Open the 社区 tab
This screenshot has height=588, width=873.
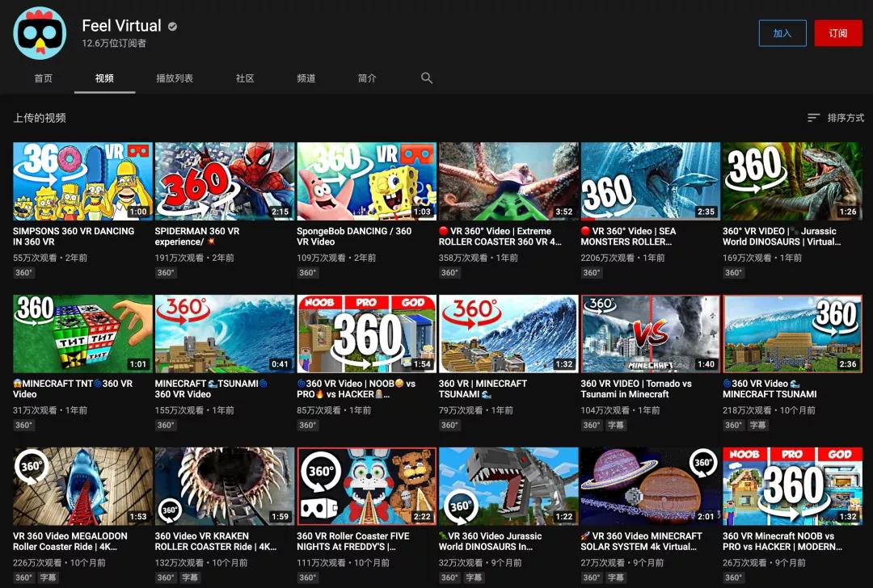(245, 78)
